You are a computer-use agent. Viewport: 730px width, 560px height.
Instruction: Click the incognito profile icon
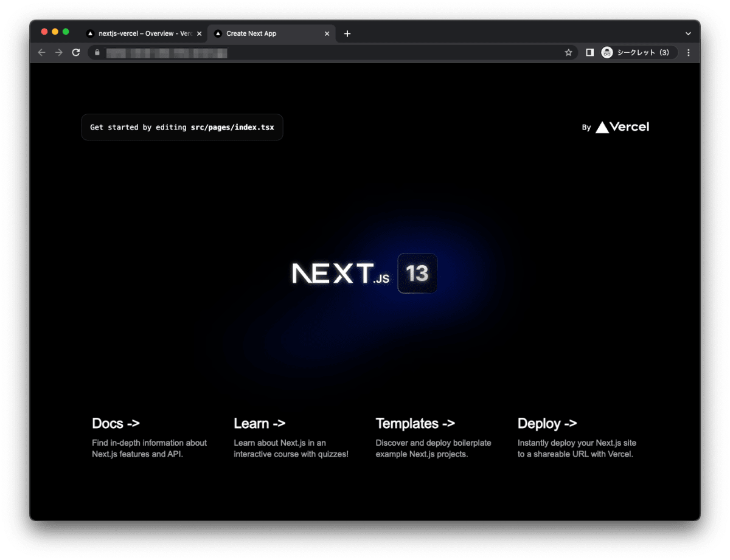tap(607, 52)
